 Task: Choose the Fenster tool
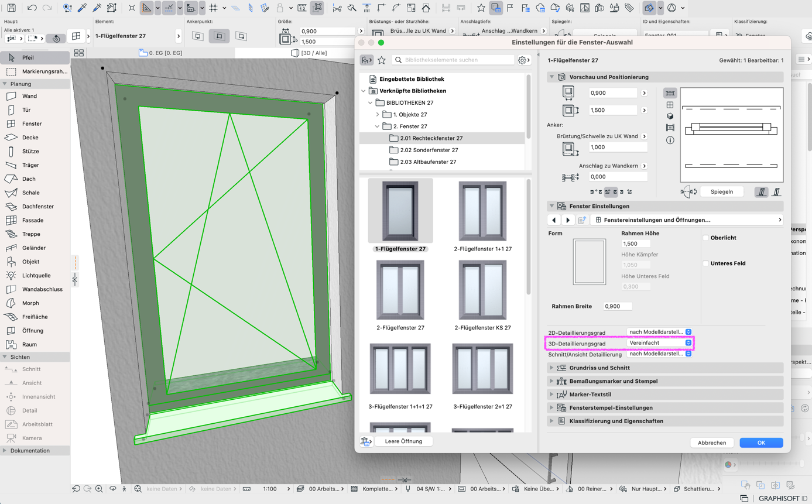35,124
